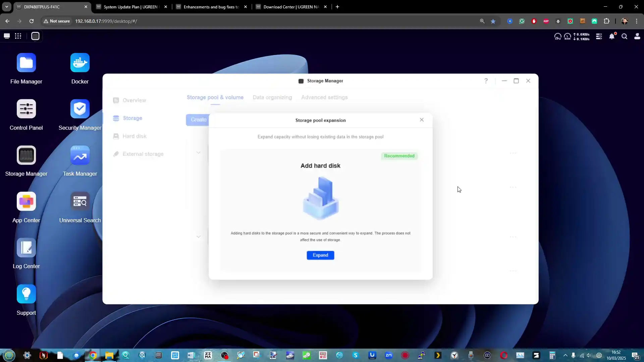Open the Universal Search desktop icon

click(80, 201)
